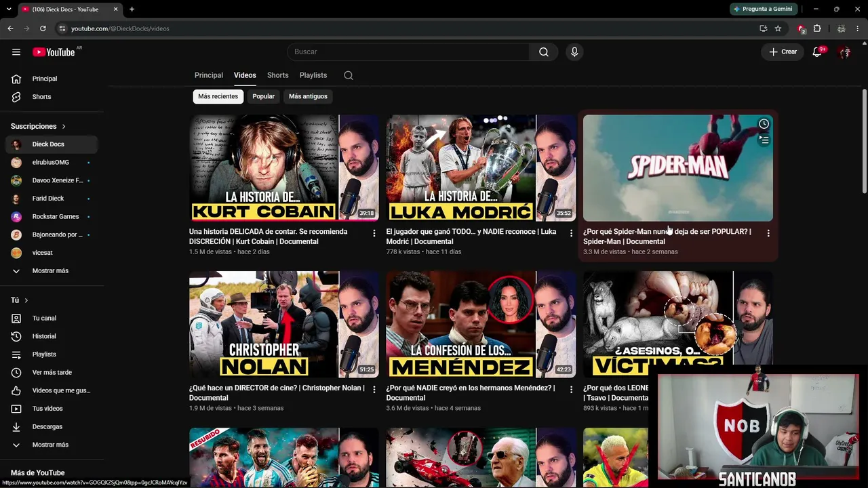Expand Suscripciones section chevron

(x=64, y=127)
